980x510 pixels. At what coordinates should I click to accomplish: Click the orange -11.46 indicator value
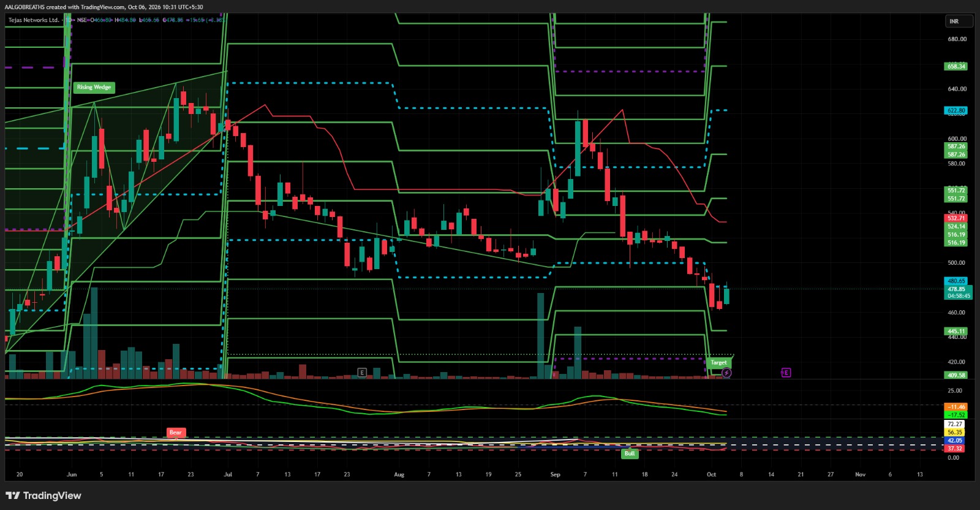click(x=956, y=407)
